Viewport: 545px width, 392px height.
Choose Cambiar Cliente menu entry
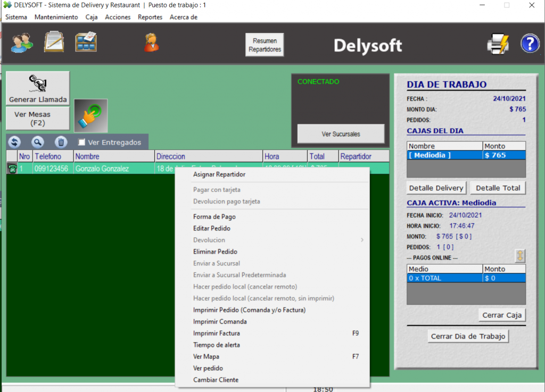click(272, 380)
